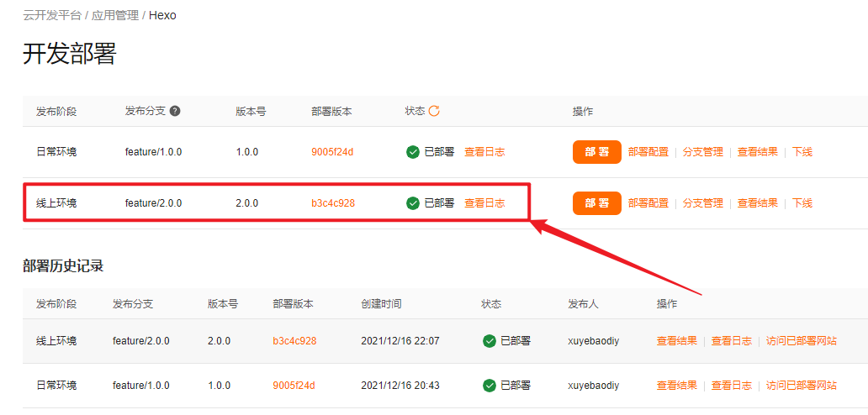The width and height of the screenshot is (868, 415).
Task: Open 部署配置 for 线上环境
Action: click(x=648, y=203)
